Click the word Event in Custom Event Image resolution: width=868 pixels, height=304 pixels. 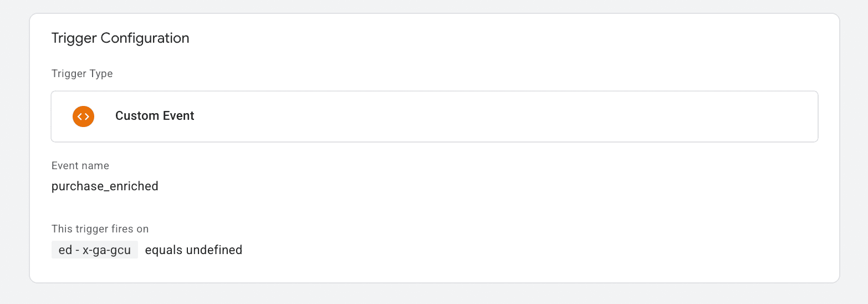coord(177,116)
